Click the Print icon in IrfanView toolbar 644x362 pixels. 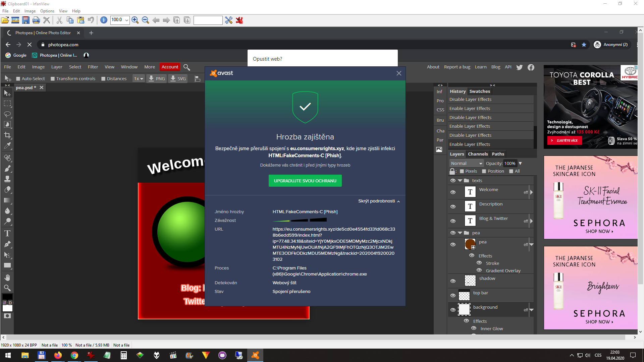tap(36, 20)
